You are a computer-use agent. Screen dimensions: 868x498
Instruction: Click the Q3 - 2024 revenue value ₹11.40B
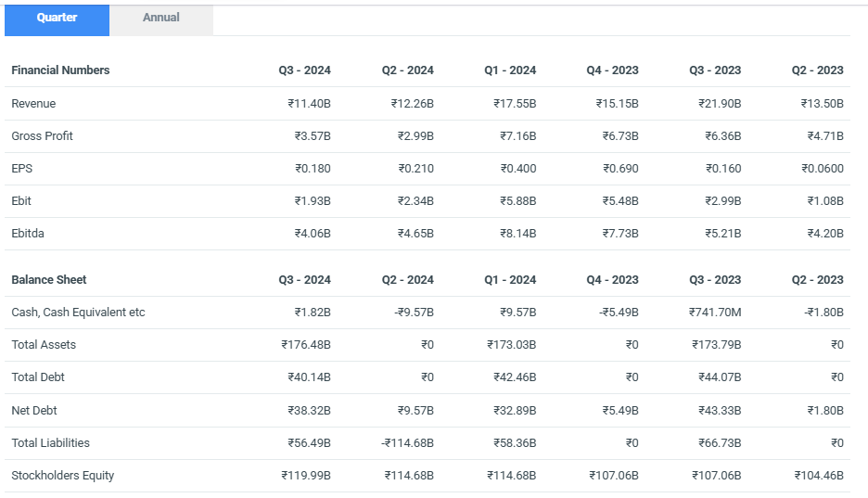coord(309,104)
